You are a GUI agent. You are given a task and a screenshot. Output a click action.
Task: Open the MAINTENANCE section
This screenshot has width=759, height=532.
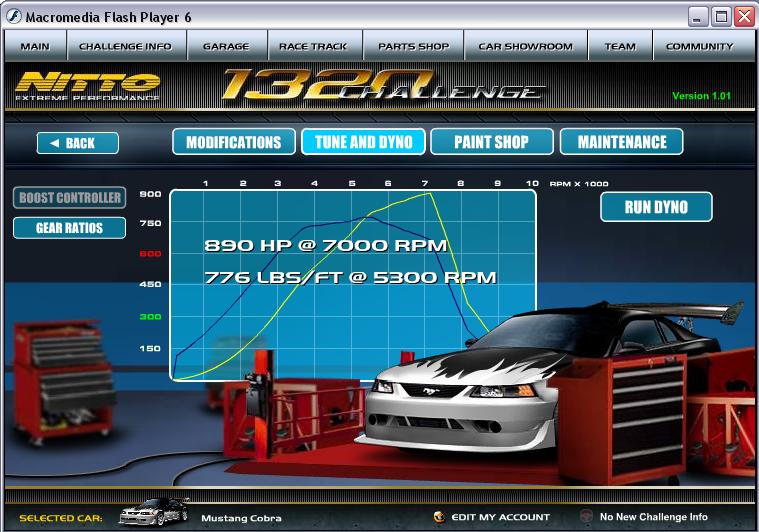622,142
